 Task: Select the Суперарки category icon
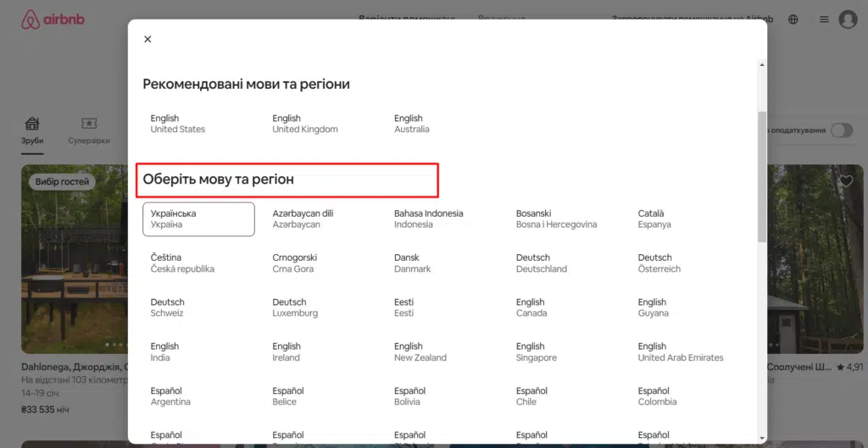[x=89, y=130]
